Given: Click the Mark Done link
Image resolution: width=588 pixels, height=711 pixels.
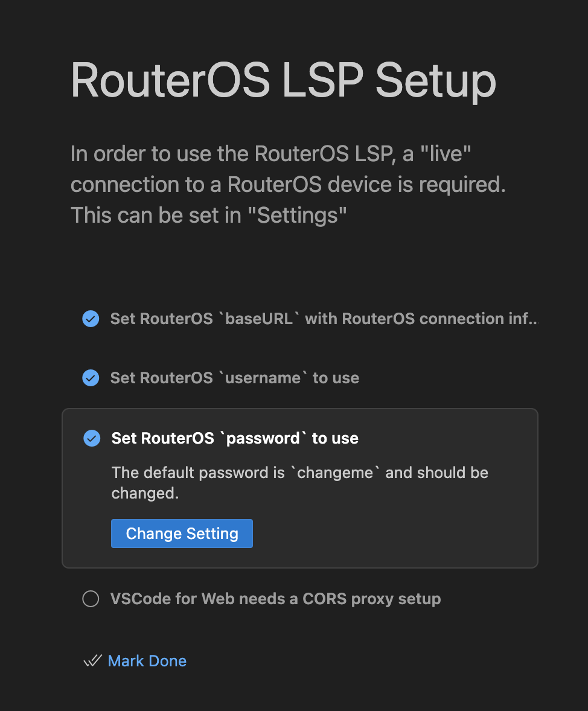Looking at the screenshot, I should coord(147,661).
